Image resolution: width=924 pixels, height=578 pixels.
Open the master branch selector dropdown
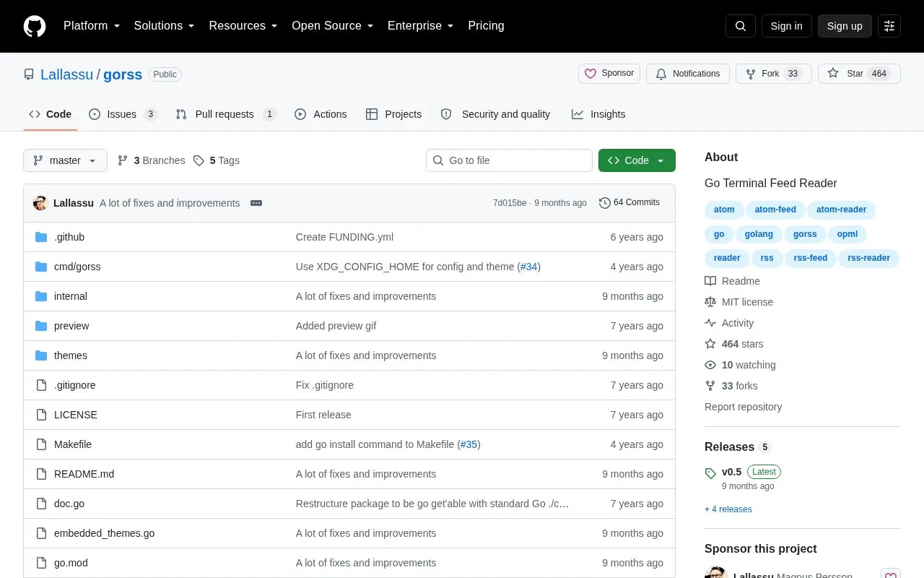pyautogui.click(x=65, y=160)
